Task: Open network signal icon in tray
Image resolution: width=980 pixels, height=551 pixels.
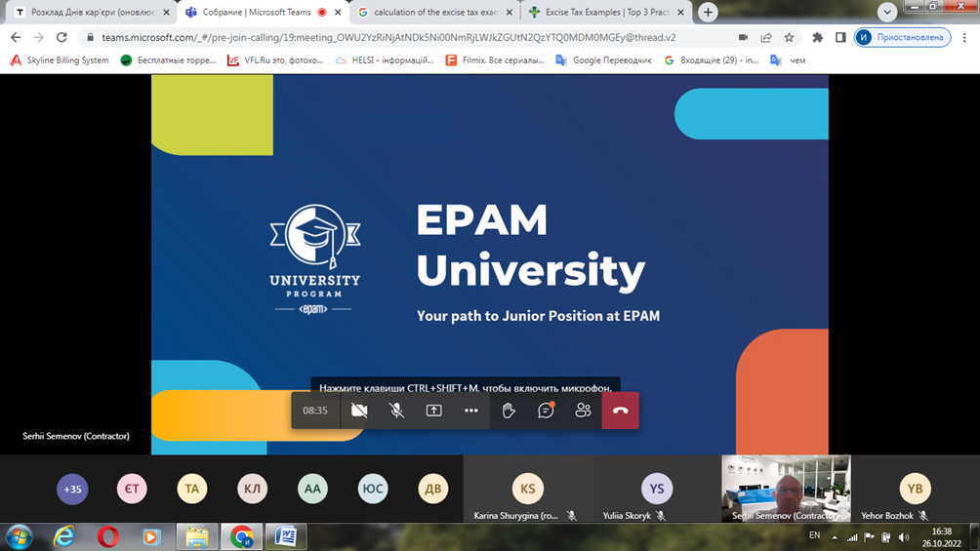Action: pos(852,537)
